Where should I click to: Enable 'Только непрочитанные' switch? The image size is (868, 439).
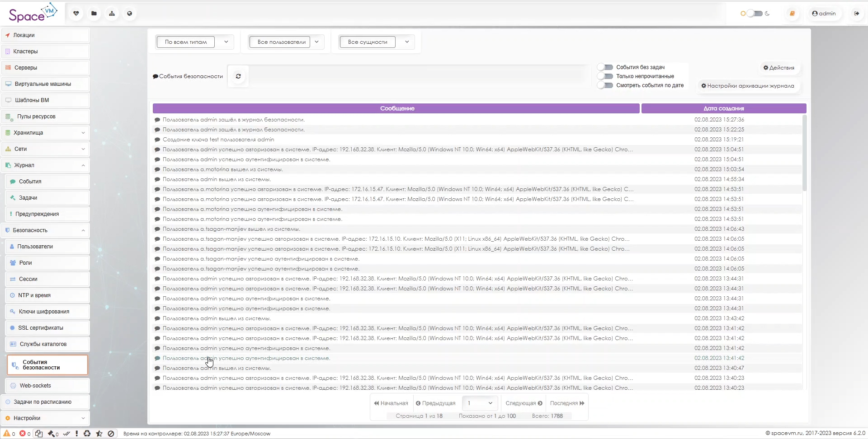(x=605, y=76)
